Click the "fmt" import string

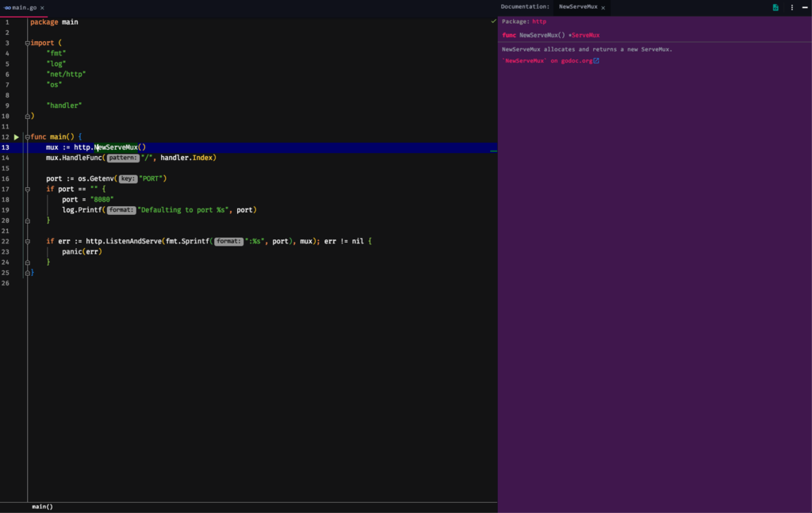(x=56, y=53)
